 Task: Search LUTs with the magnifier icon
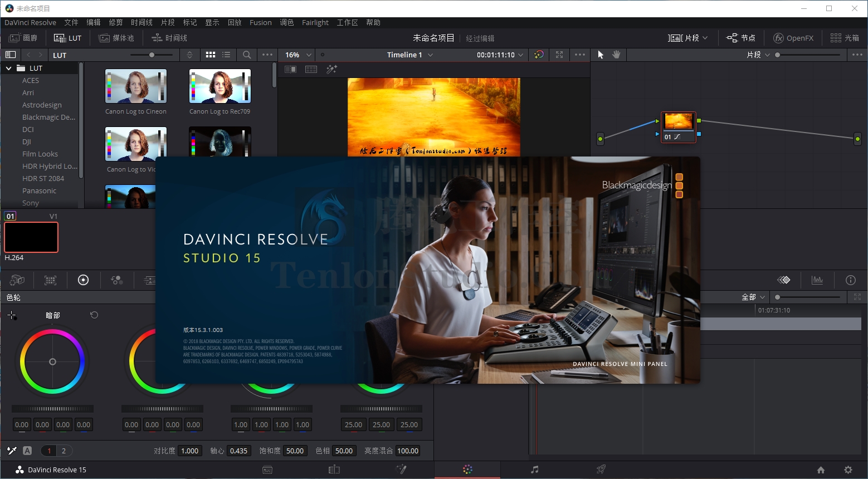(x=247, y=55)
